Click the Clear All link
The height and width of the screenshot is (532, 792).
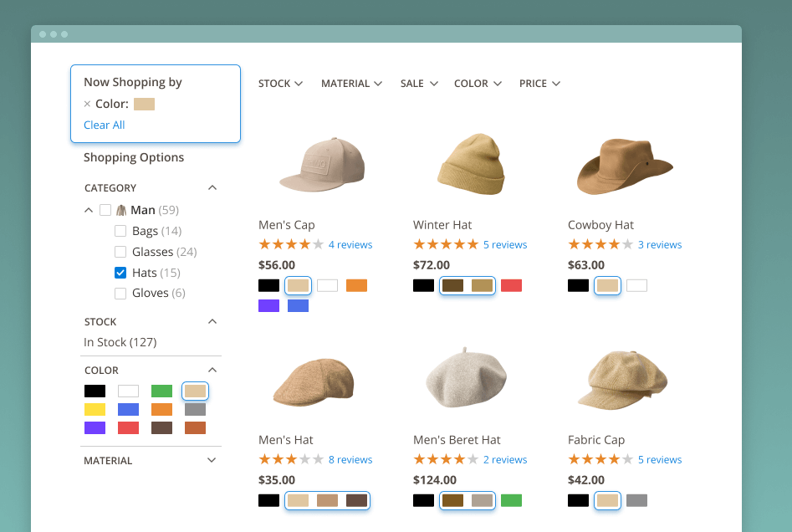pyautogui.click(x=104, y=125)
